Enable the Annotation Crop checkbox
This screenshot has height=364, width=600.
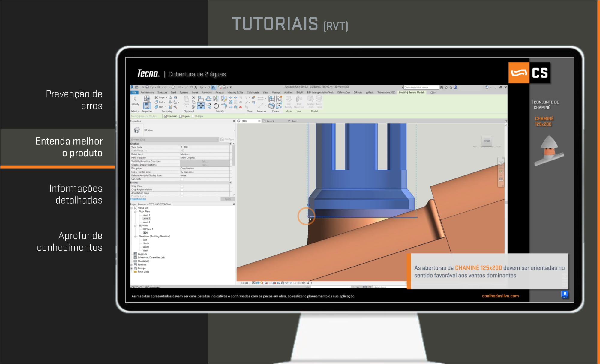(x=182, y=193)
